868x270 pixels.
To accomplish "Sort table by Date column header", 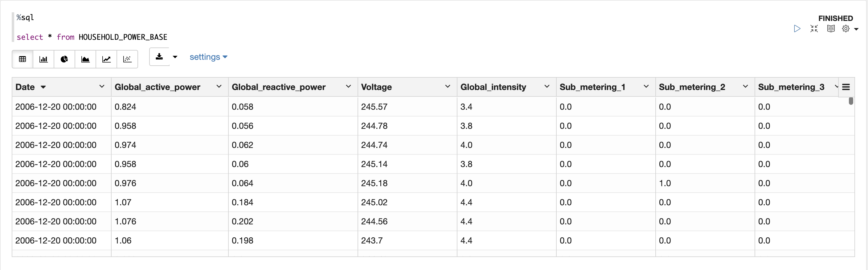I will click(25, 87).
